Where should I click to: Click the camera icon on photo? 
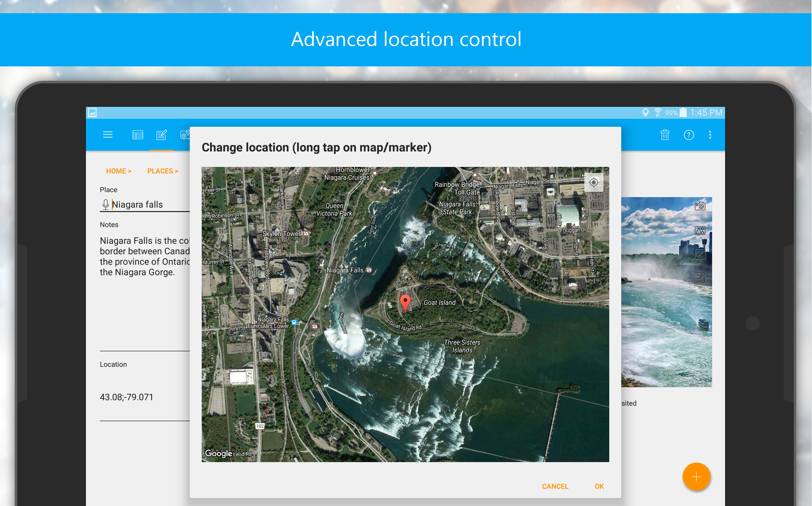(700, 206)
